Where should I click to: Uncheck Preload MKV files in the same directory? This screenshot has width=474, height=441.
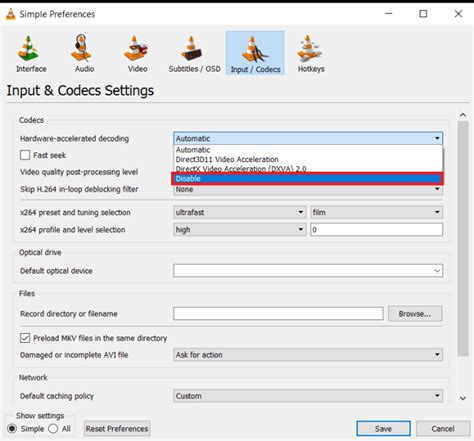(25, 338)
